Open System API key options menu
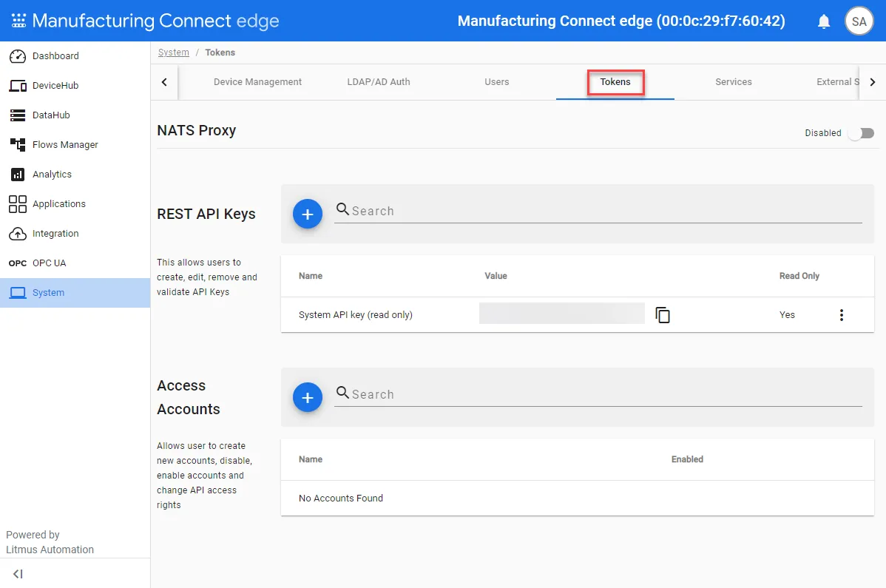Viewport: 886px width, 588px height. pyautogui.click(x=842, y=315)
